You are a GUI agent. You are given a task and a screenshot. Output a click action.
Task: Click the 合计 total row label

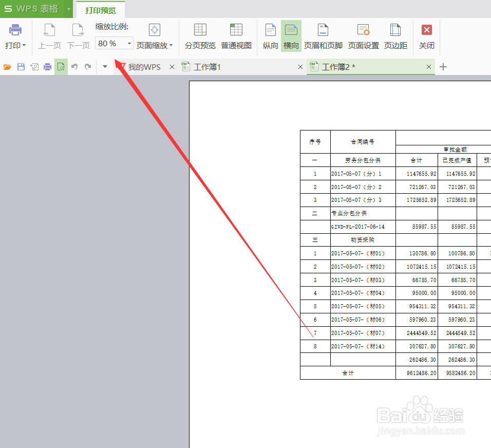pos(348,373)
